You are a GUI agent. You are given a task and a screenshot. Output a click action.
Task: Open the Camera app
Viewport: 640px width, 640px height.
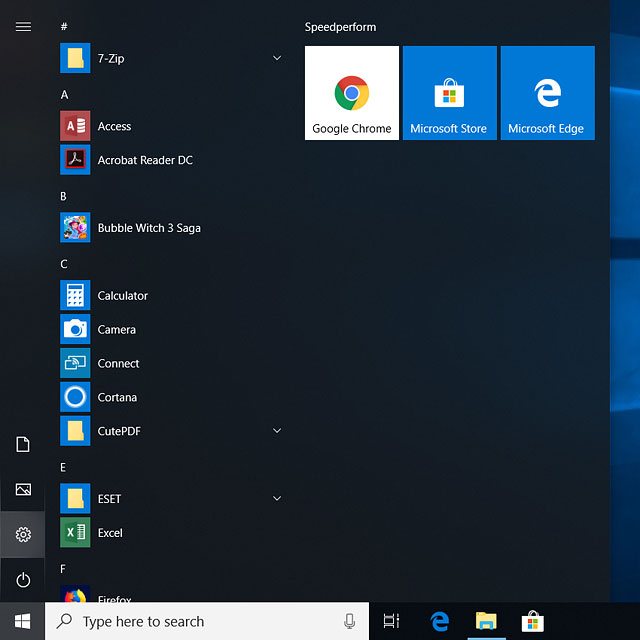point(116,330)
